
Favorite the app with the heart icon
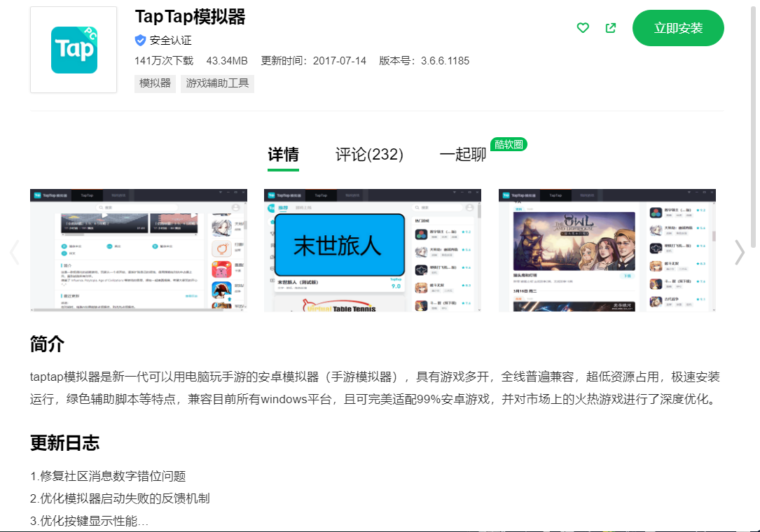583,28
